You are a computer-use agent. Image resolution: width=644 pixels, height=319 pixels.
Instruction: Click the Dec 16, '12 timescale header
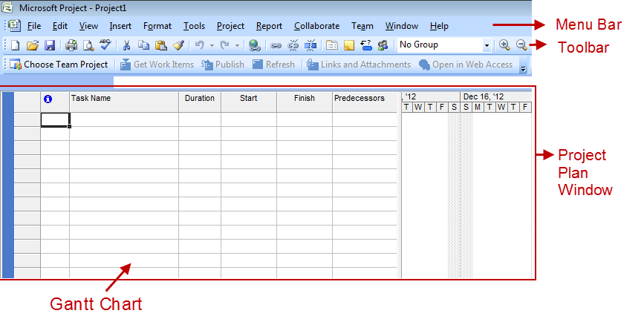[495, 96]
